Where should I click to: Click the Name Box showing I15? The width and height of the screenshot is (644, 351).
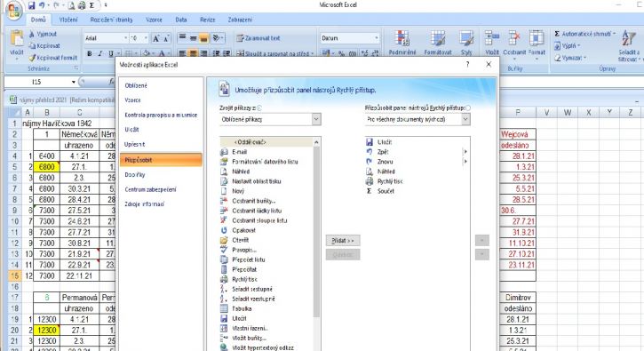tap(40, 82)
